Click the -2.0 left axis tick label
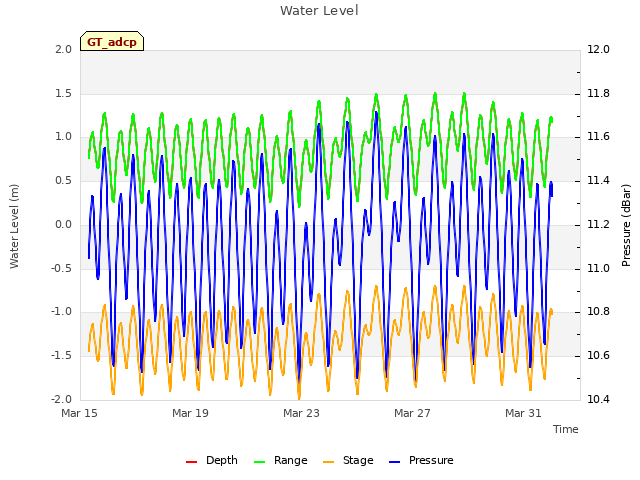Screen dimensions: 640x480 point(62,399)
